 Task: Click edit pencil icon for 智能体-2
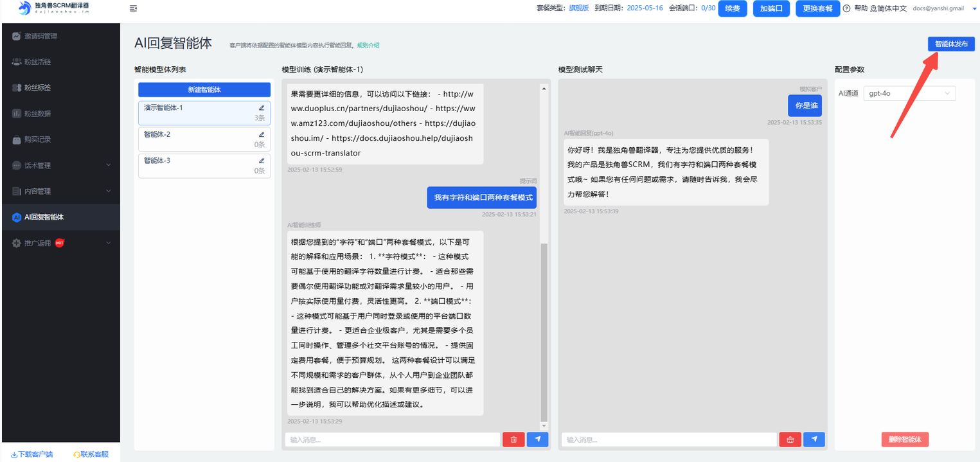click(262, 135)
